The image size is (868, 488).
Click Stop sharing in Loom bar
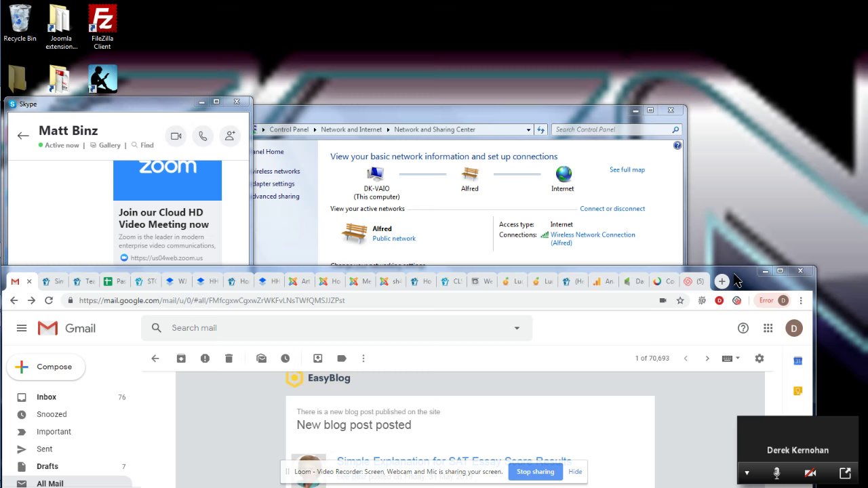click(536, 472)
